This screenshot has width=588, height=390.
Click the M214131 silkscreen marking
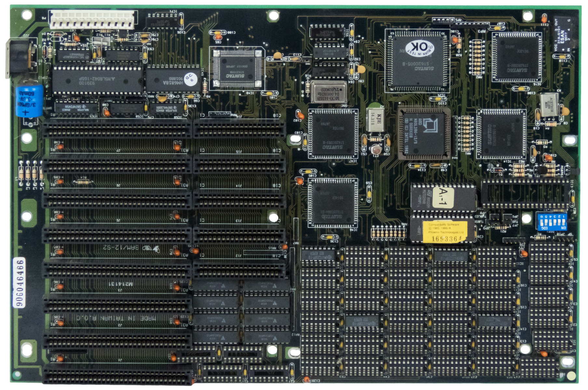120,284
